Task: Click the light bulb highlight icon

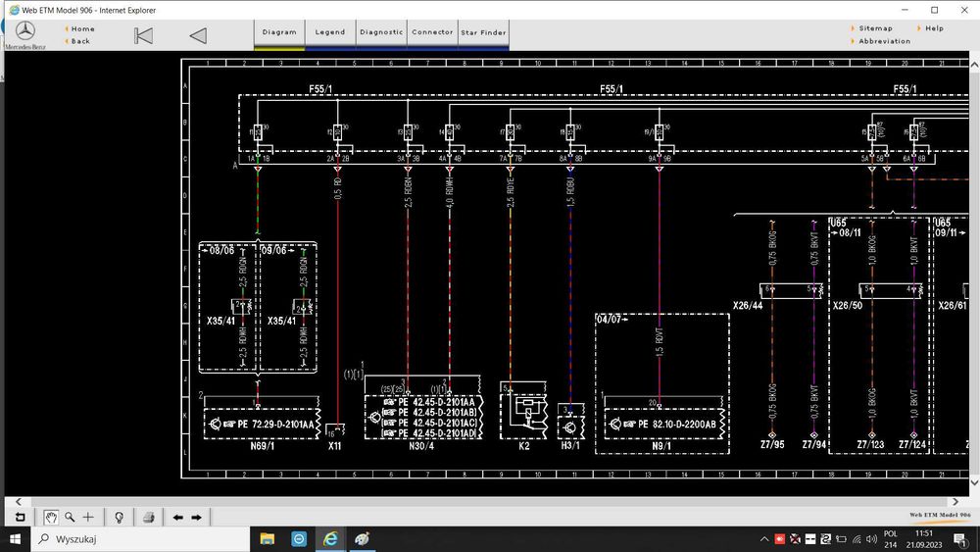Action: pos(119,517)
